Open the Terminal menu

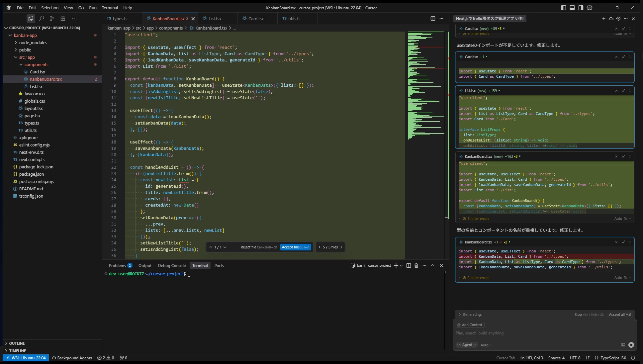pyautogui.click(x=110, y=8)
